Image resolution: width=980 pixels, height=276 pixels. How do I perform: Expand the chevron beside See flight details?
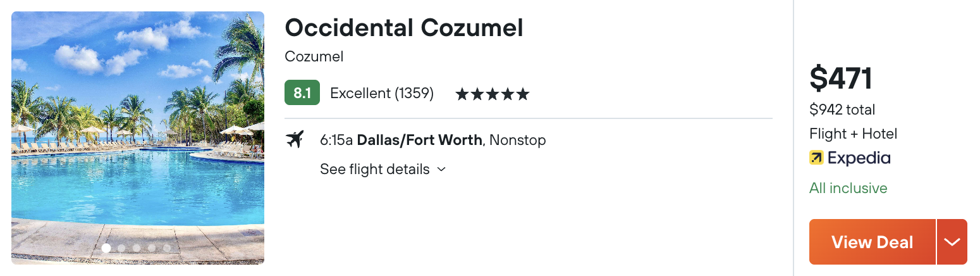(442, 170)
